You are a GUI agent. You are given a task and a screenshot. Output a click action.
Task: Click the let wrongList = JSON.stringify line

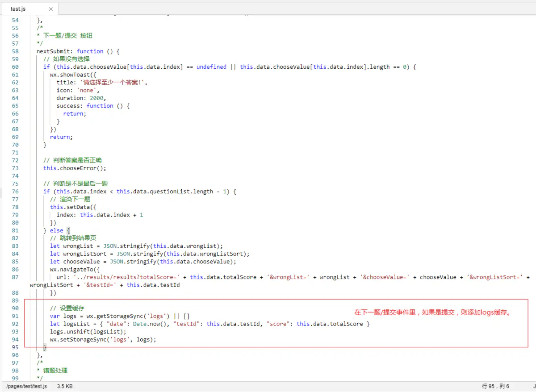click(136, 246)
